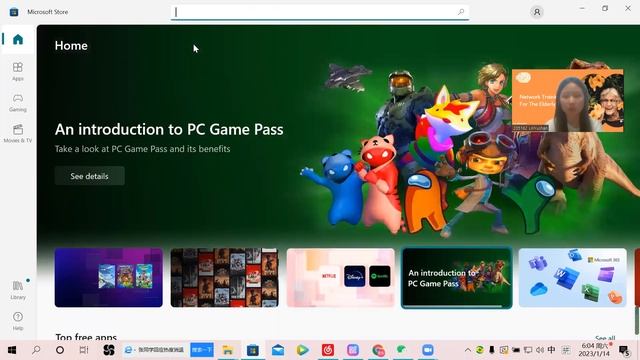
Task: Select the purple games collection thumbnail
Action: [x=109, y=278]
